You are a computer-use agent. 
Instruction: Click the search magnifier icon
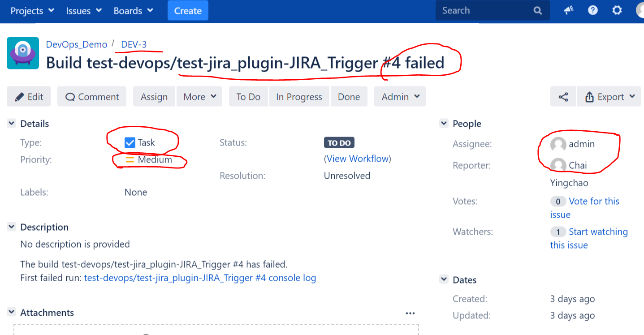coord(537,10)
